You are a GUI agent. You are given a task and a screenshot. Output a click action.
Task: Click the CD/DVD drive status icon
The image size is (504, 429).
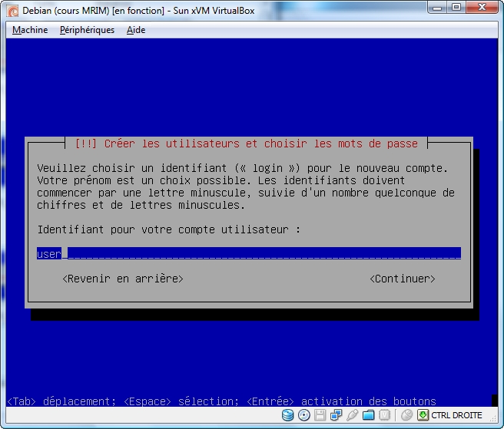(x=304, y=415)
